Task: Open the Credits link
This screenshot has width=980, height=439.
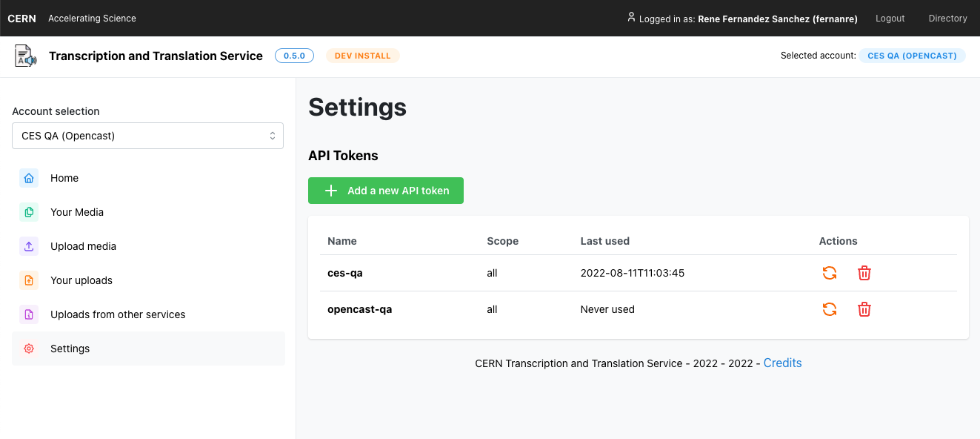Action: point(782,363)
